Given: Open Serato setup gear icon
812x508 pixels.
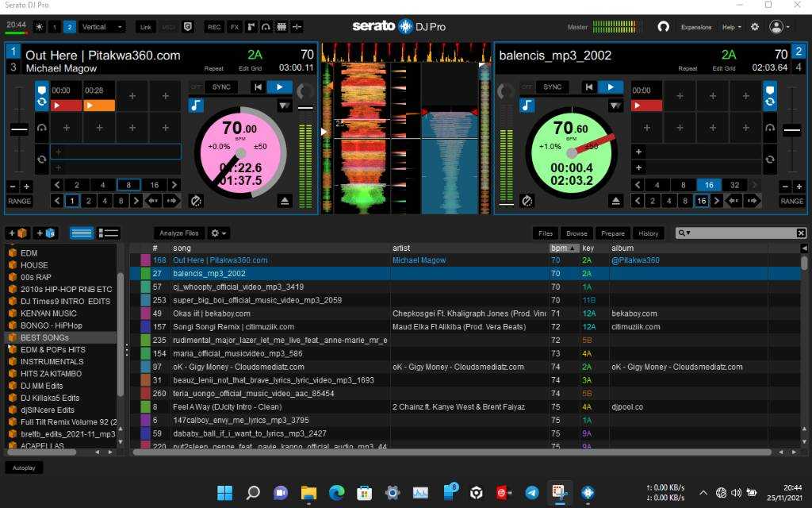Looking at the screenshot, I should click(x=755, y=27).
